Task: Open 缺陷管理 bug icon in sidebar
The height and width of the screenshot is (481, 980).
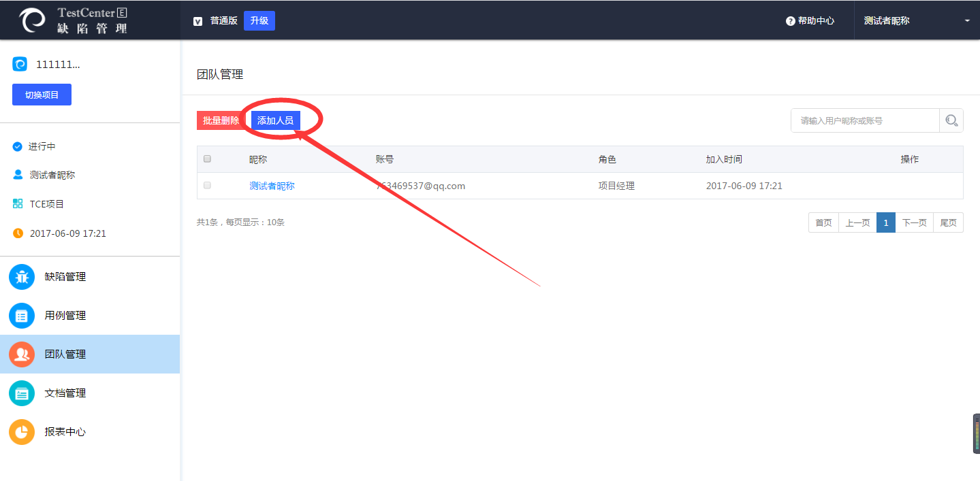Action: [x=22, y=277]
